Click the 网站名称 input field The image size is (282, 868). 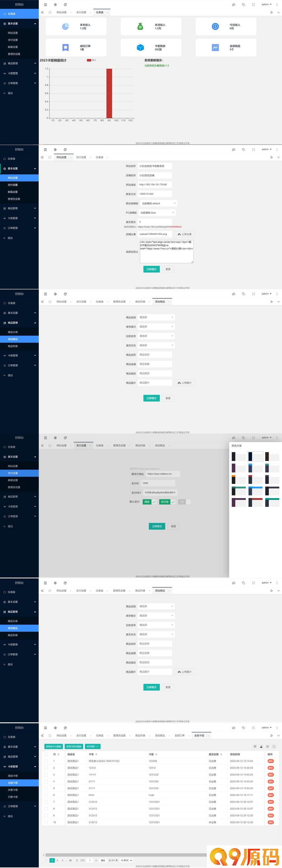point(155,166)
